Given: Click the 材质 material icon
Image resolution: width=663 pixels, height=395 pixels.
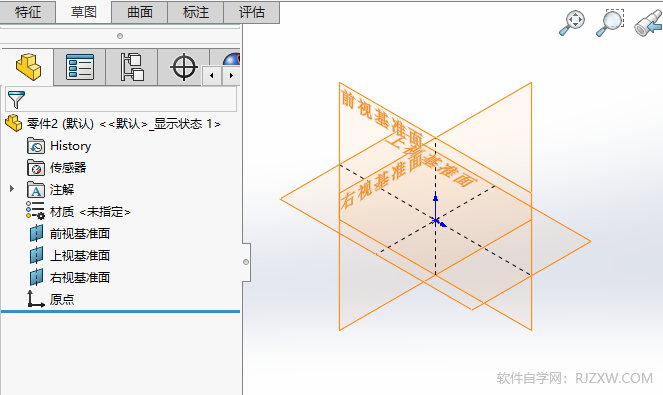Looking at the screenshot, I should 35,211.
